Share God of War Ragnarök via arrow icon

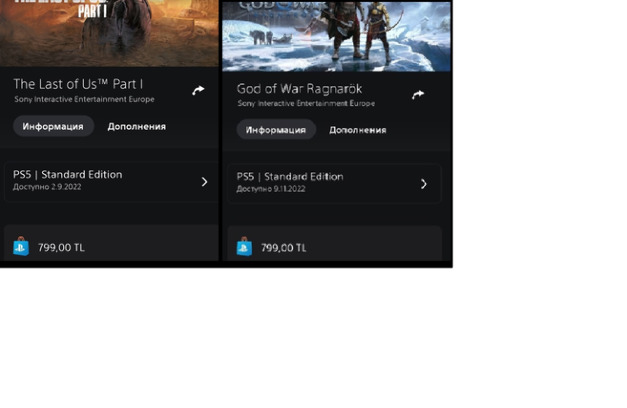(418, 95)
